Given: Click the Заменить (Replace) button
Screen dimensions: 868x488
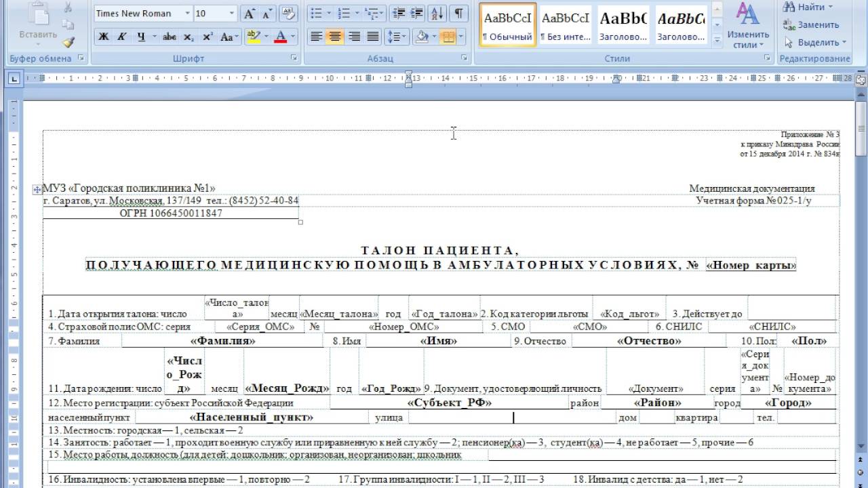Looking at the screenshot, I should click(x=811, y=24).
